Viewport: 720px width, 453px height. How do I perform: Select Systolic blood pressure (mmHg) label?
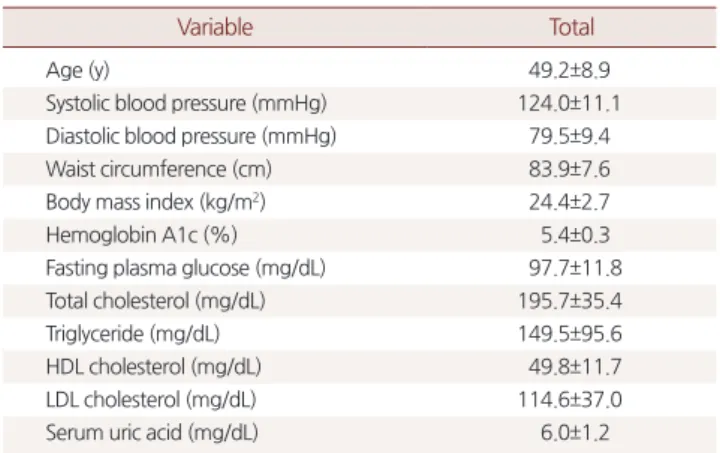click(186, 103)
